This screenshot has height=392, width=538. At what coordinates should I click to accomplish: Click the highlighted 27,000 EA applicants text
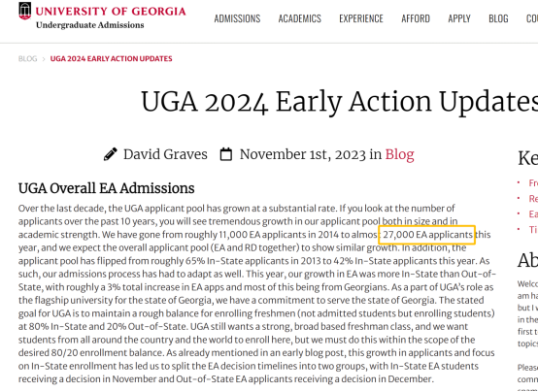click(x=427, y=235)
